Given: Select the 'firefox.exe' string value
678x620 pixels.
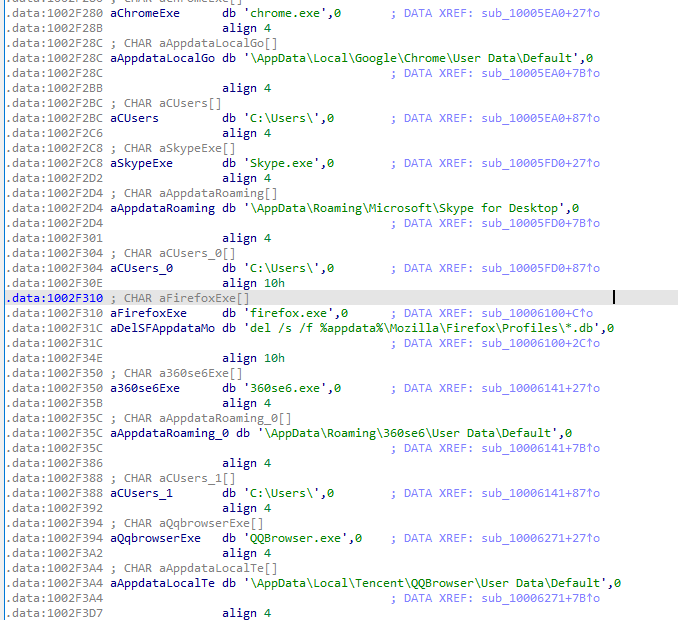Looking at the screenshot, I should (x=289, y=313).
